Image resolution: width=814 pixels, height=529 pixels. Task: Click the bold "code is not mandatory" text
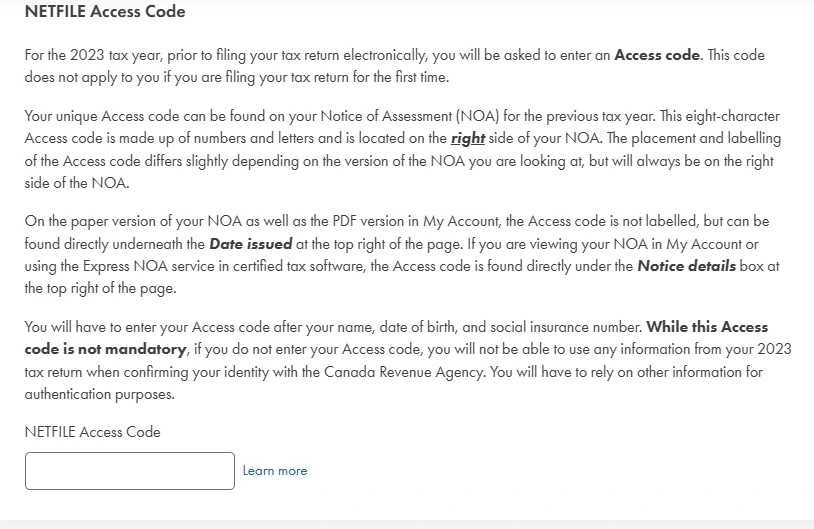pos(105,349)
